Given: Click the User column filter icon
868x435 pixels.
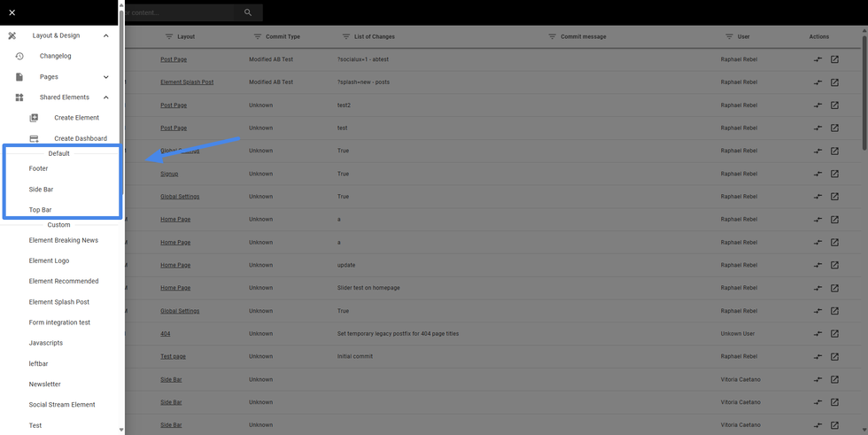Looking at the screenshot, I should pos(730,36).
